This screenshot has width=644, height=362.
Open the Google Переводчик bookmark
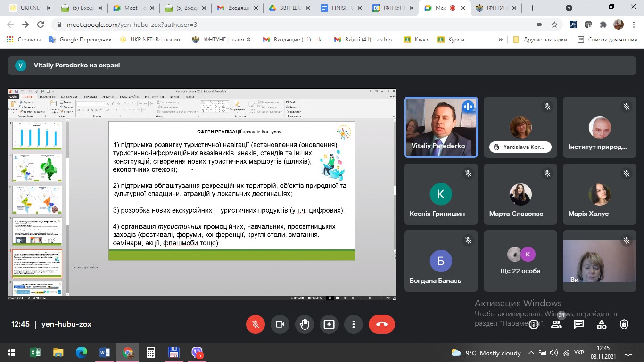coord(81,40)
